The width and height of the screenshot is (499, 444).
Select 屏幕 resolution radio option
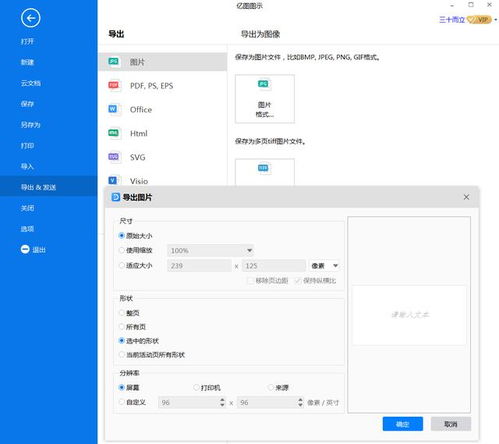coord(121,387)
